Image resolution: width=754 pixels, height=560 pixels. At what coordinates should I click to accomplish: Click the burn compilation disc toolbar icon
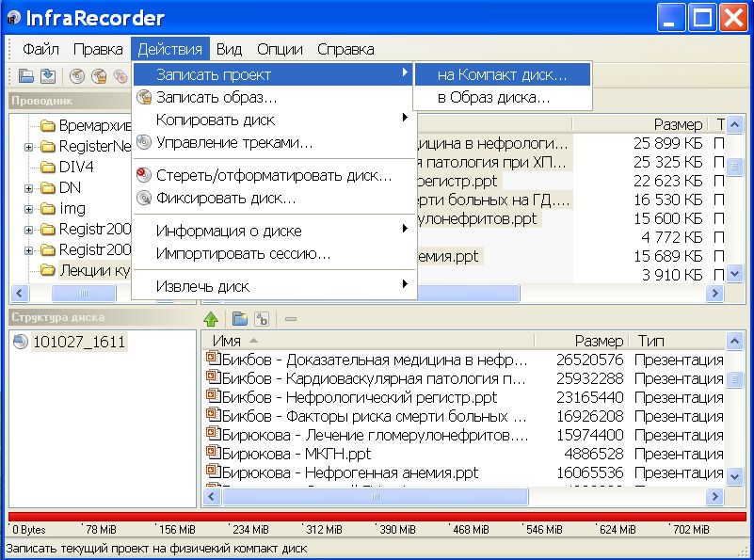pyautogui.click(x=77, y=76)
